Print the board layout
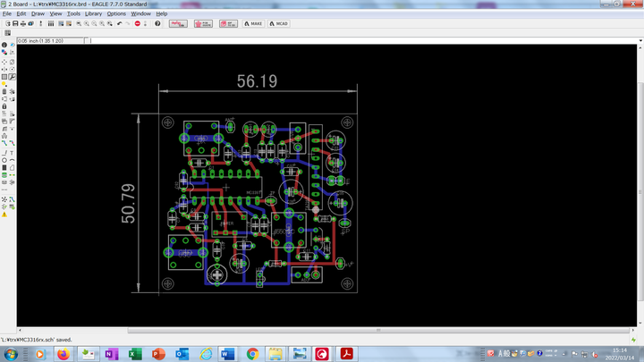The image size is (644, 362). [x=23, y=24]
